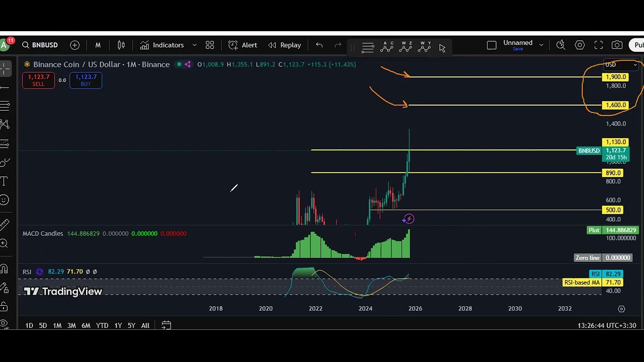Undo the last chart action

click(319, 45)
